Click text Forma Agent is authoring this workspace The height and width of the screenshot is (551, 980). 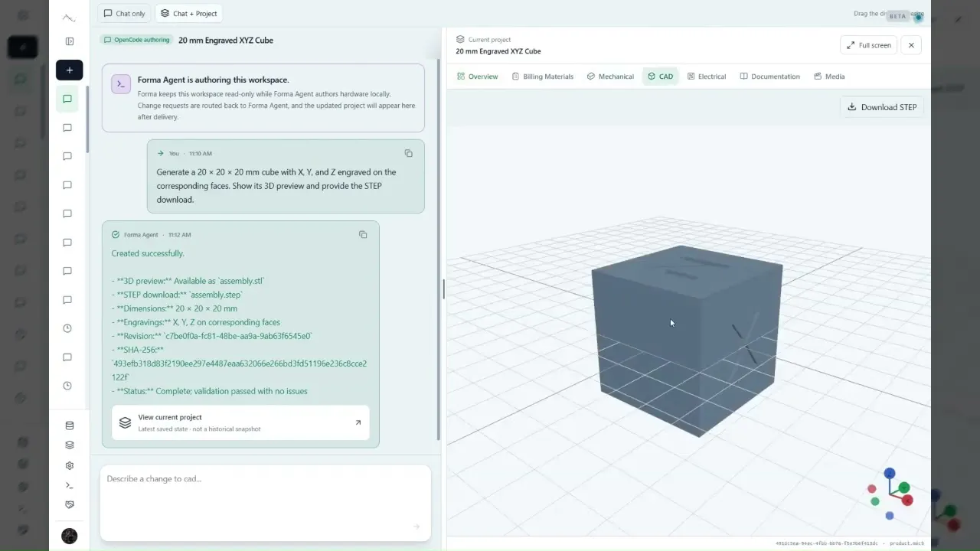(213, 80)
